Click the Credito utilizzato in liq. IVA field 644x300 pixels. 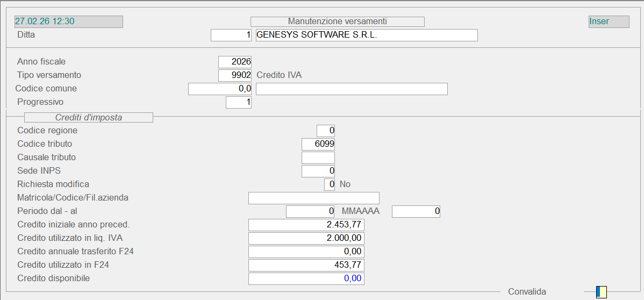(x=306, y=238)
